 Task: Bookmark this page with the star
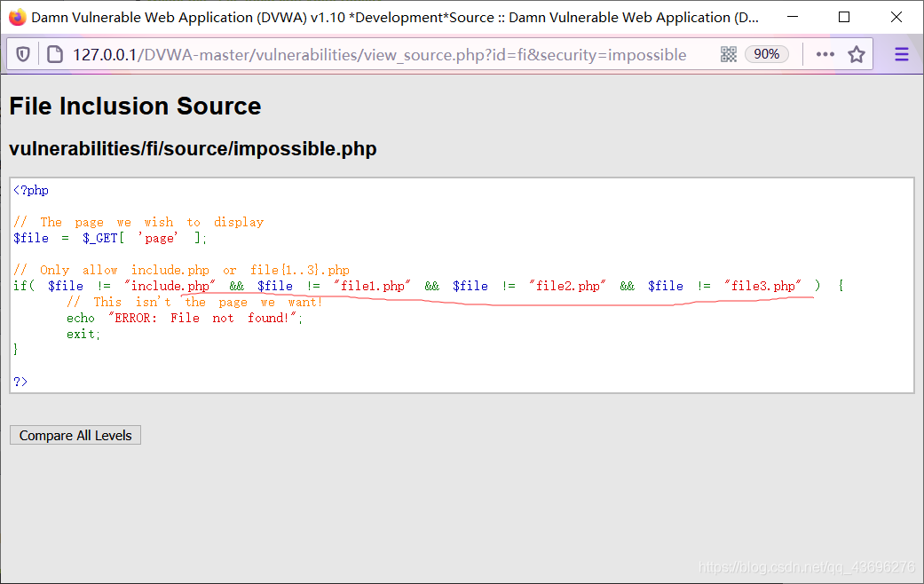(x=857, y=54)
